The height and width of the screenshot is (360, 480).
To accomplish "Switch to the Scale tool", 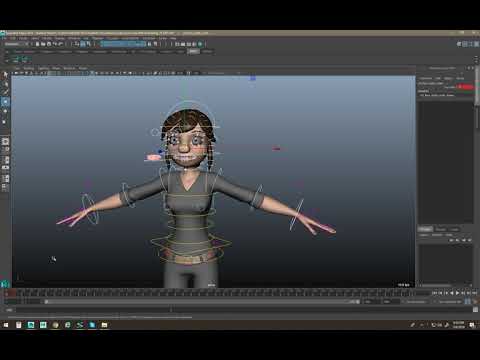I will [5, 122].
